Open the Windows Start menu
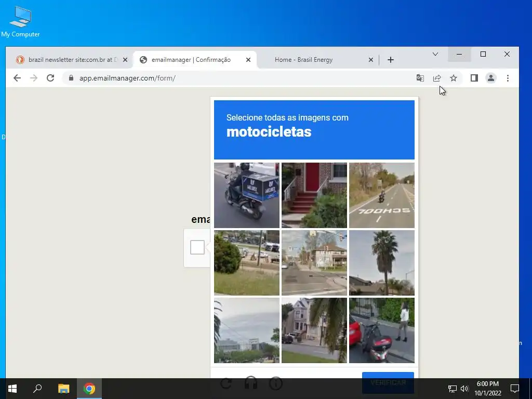The image size is (532, 399). point(12,389)
